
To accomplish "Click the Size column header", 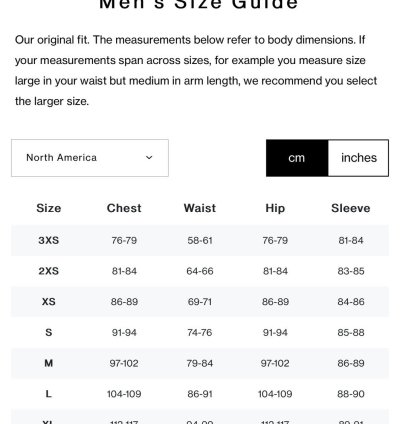I will click(x=49, y=208).
